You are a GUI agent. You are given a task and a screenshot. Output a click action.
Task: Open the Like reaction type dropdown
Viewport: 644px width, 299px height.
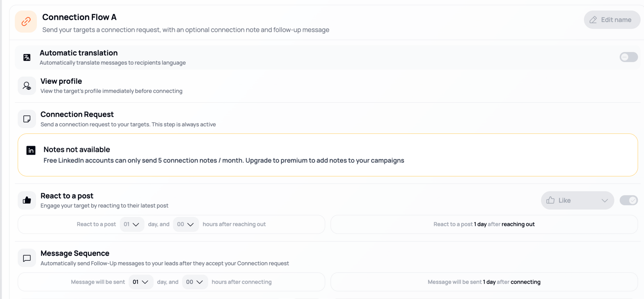tap(577, 200)
